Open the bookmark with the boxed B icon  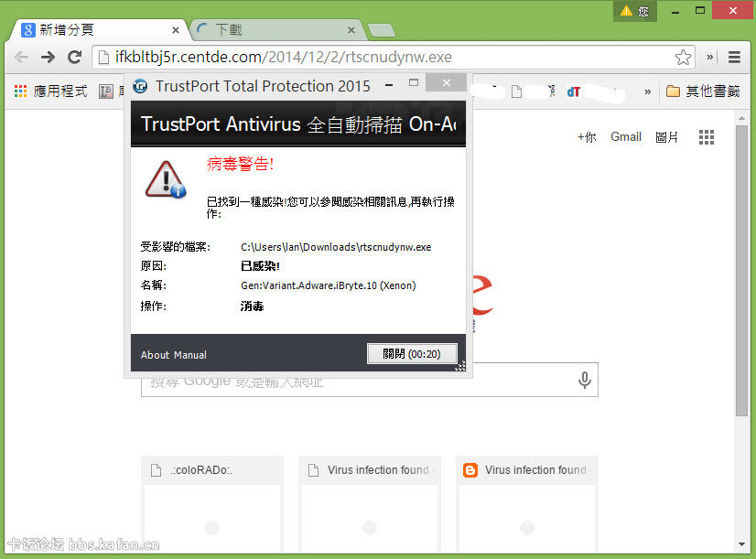pos(106,91)
